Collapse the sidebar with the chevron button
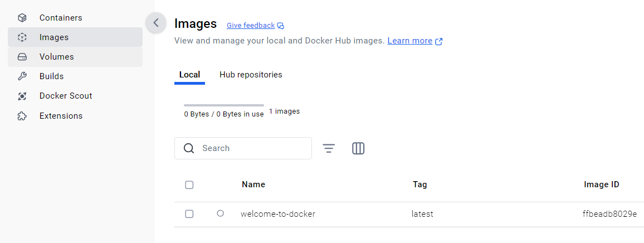The image size is (644, 243). pyautogui.click(x=156, y=23)
